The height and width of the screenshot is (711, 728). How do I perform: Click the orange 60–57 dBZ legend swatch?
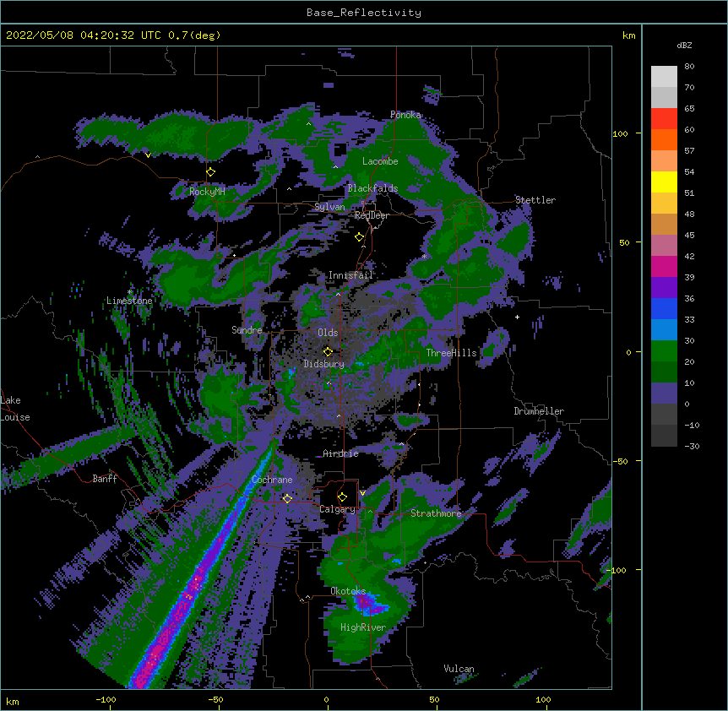click(x=664, y=139)
